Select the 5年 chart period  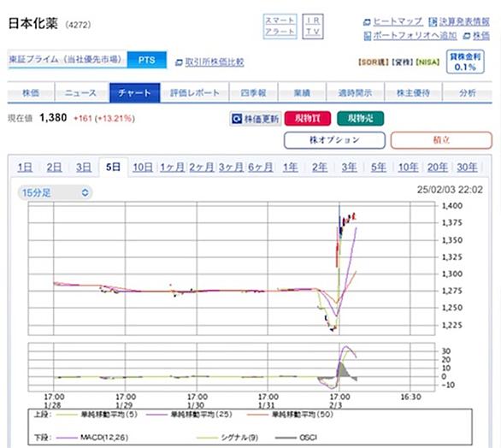point(379,167)
